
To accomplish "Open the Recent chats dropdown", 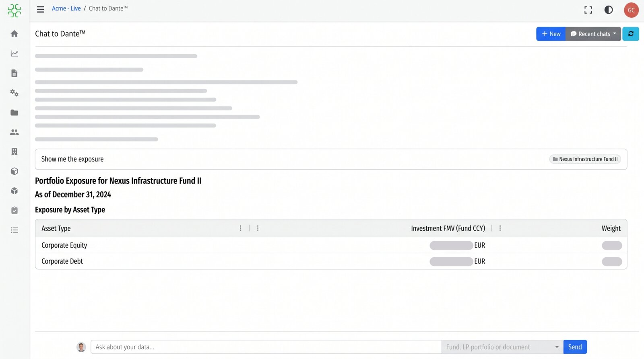I will point(593,34).
